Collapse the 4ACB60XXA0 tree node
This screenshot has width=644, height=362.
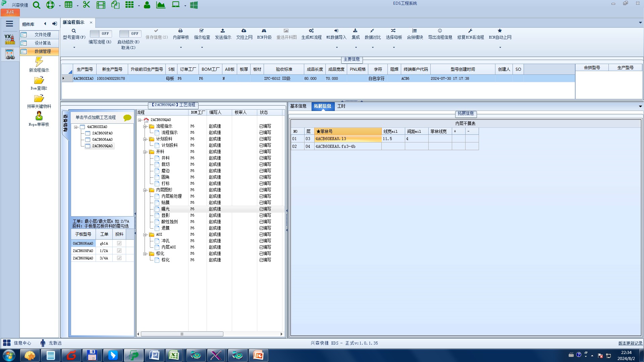[76, 127]
